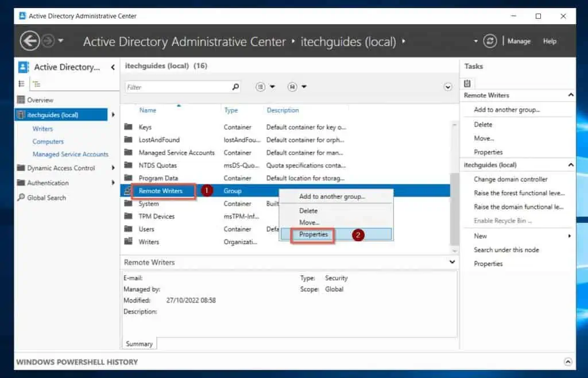
Task: Collapse Remote Writers tasks section
Action: pos(571,95)
